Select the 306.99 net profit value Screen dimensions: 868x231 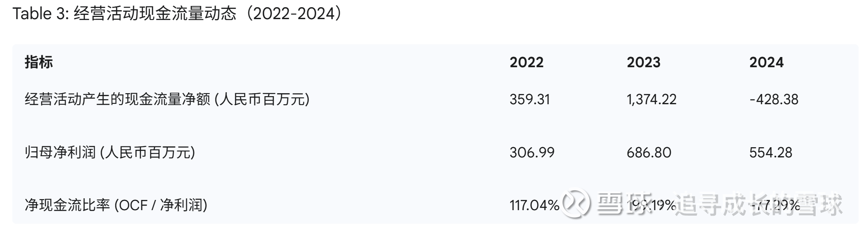532,152
